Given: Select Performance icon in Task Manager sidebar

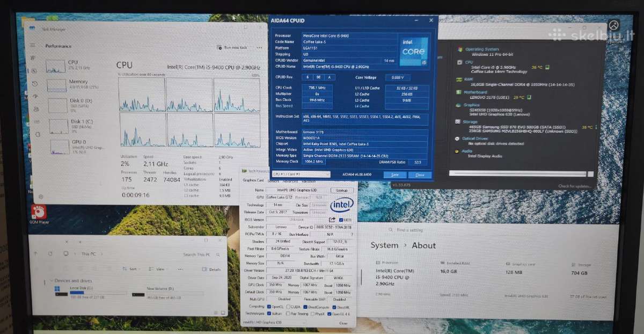Looking at the screenshot, I should 34,70.
